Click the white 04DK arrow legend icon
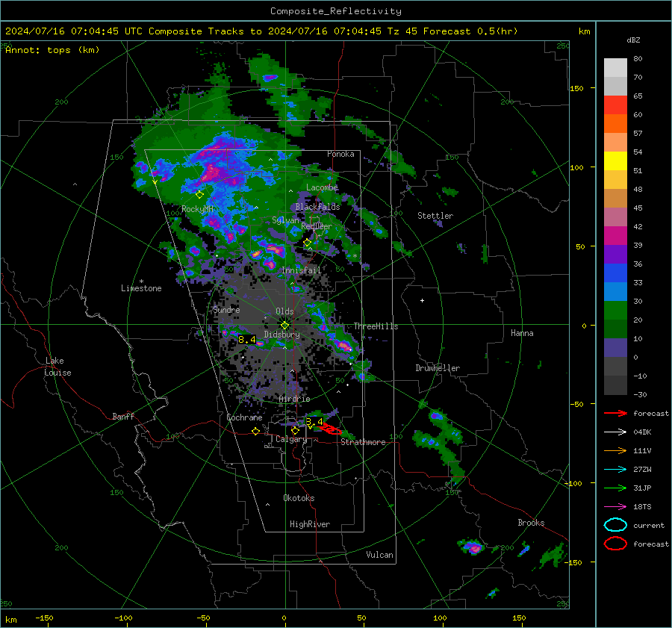Viewport: 672px width, 628px height. 615,432
